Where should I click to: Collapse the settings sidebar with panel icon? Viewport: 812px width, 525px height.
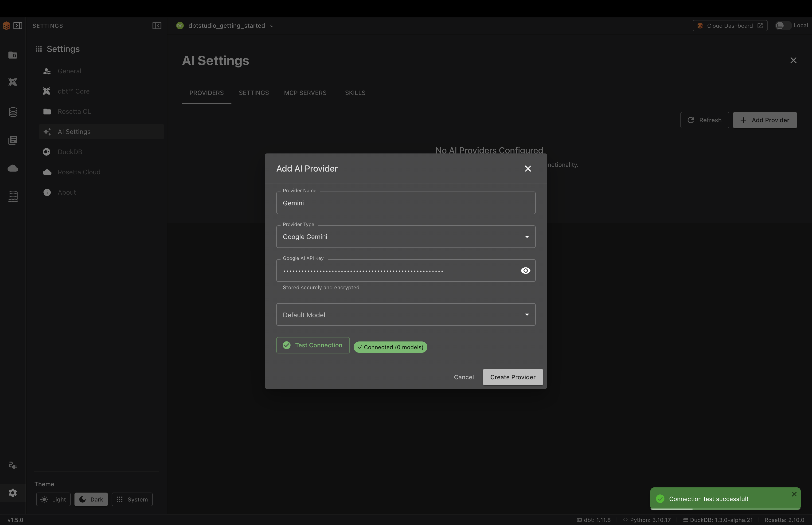(x=157, y=26)
